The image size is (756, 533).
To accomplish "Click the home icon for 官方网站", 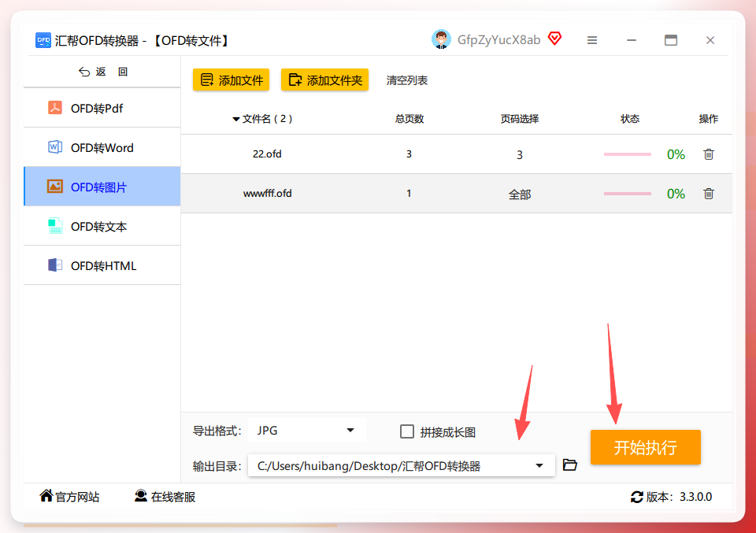I will pyautogui.click(x=46, y=495).
